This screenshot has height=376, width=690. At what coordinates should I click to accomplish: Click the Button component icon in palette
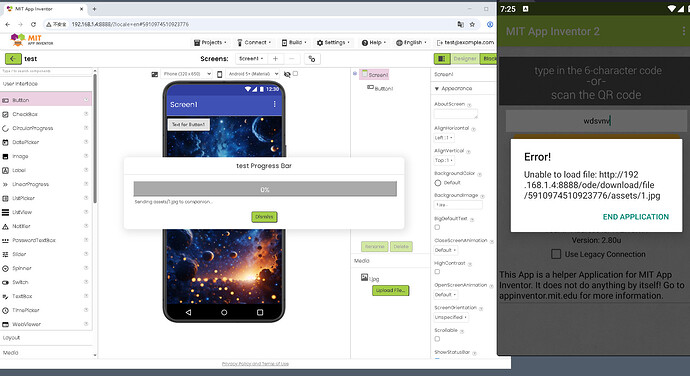(x=5, y=100)
